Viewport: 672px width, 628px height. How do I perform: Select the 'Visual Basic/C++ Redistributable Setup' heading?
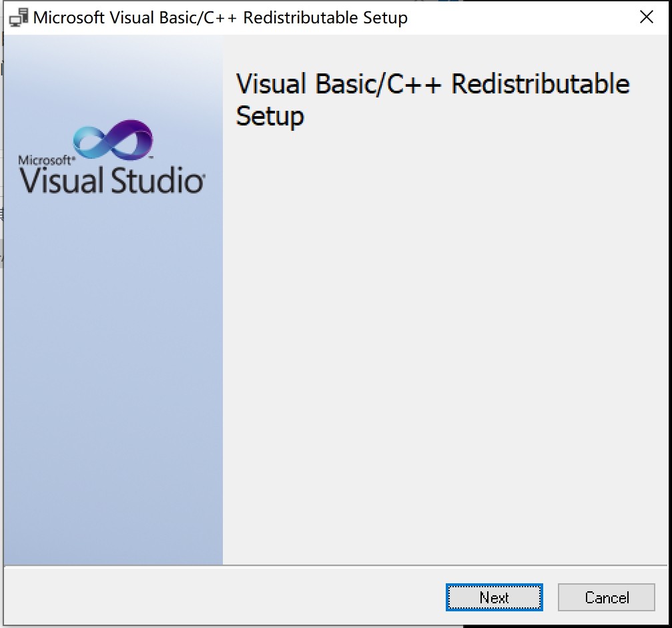coord(433,99)
